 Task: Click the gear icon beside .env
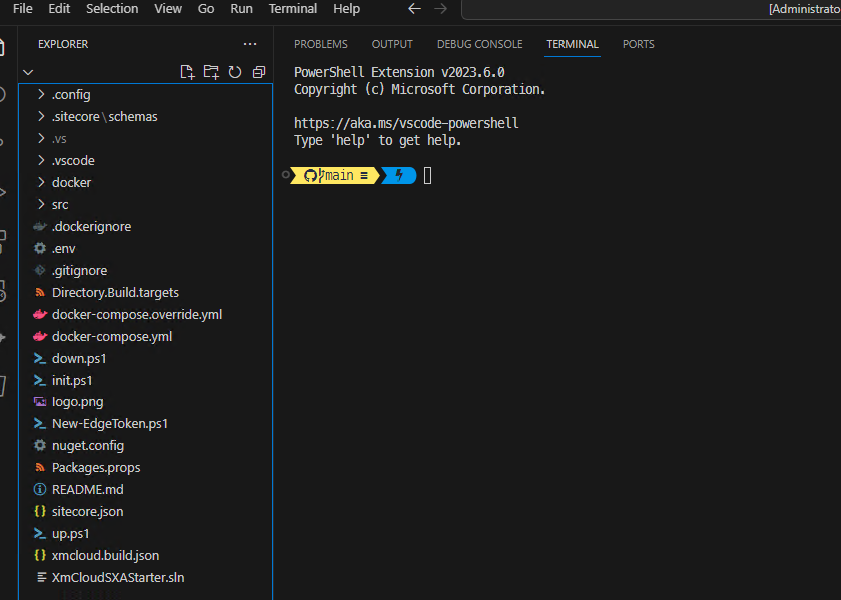point(40,248)
